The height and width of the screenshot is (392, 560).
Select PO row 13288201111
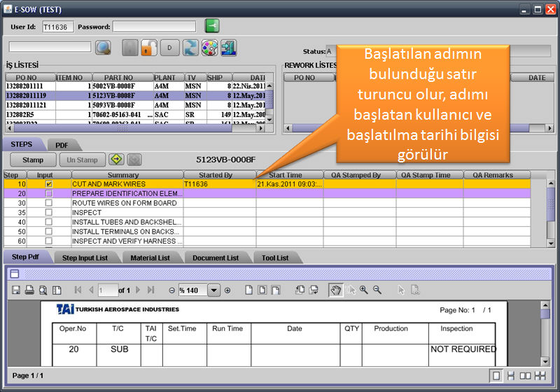(136, 86)
